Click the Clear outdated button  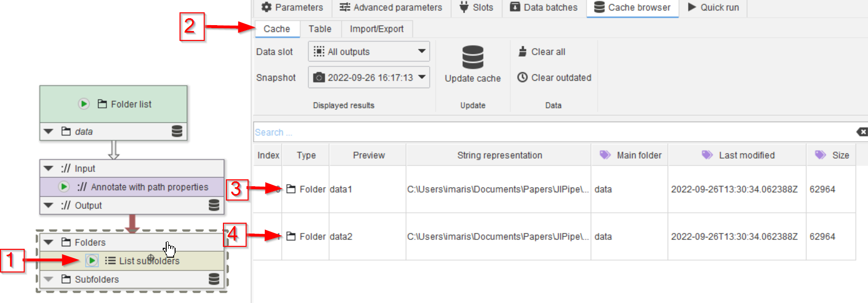554,77
